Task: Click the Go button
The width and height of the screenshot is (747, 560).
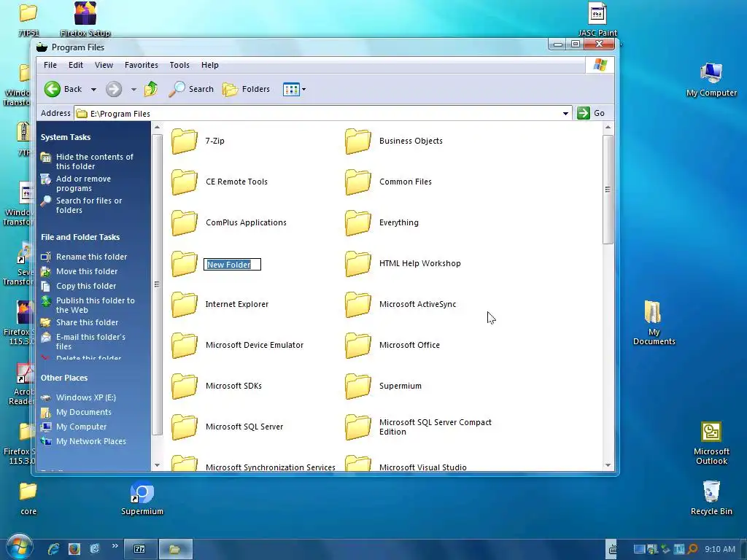Action: click(591, 113)
